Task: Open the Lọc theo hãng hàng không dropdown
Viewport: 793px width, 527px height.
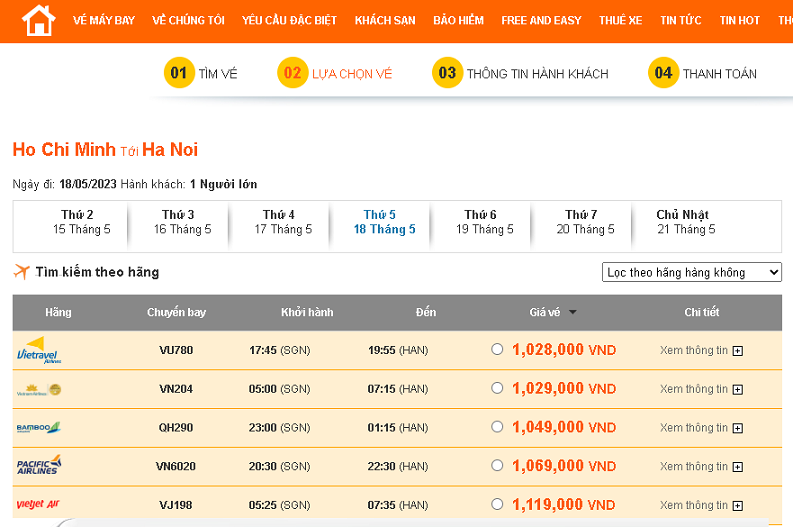Action: pyautogui.click(x=691, y=272)
